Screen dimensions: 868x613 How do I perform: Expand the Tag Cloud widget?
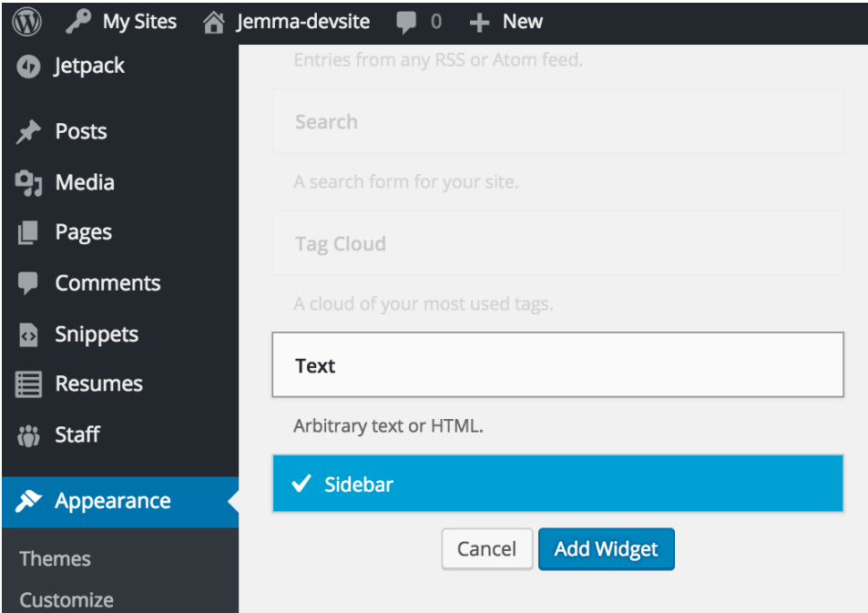(x=557, y=244)
